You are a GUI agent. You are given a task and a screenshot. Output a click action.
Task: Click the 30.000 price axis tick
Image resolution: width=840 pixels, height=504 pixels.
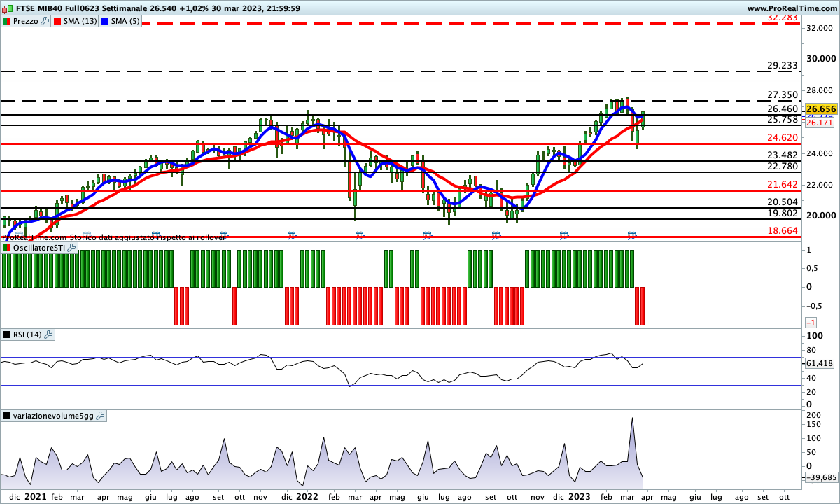[x=821, y=59]
